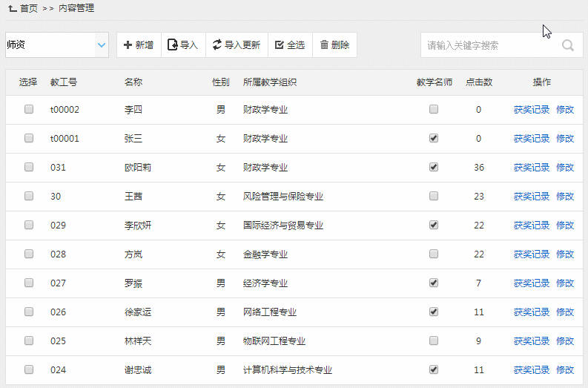The width and height of the screenshot is (588, 388).
Task: Toggle 教学名师 checkbox for 王茜
Action: 434,196
